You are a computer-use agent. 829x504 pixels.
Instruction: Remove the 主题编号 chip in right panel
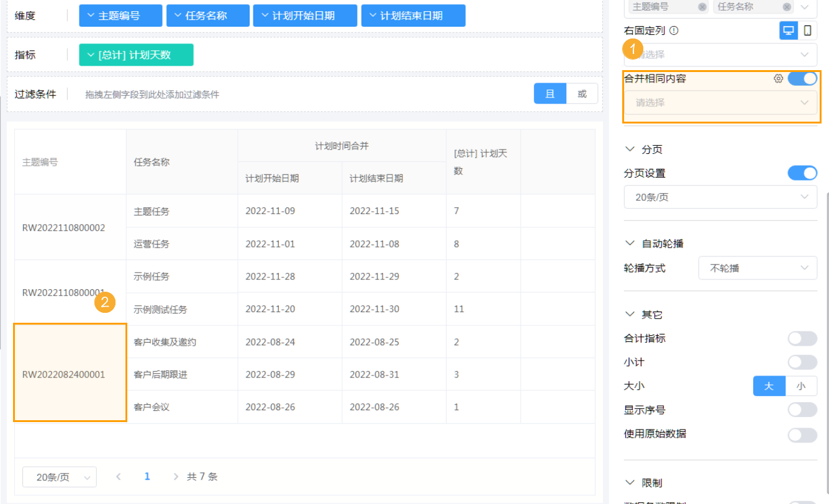coord(702,7)
